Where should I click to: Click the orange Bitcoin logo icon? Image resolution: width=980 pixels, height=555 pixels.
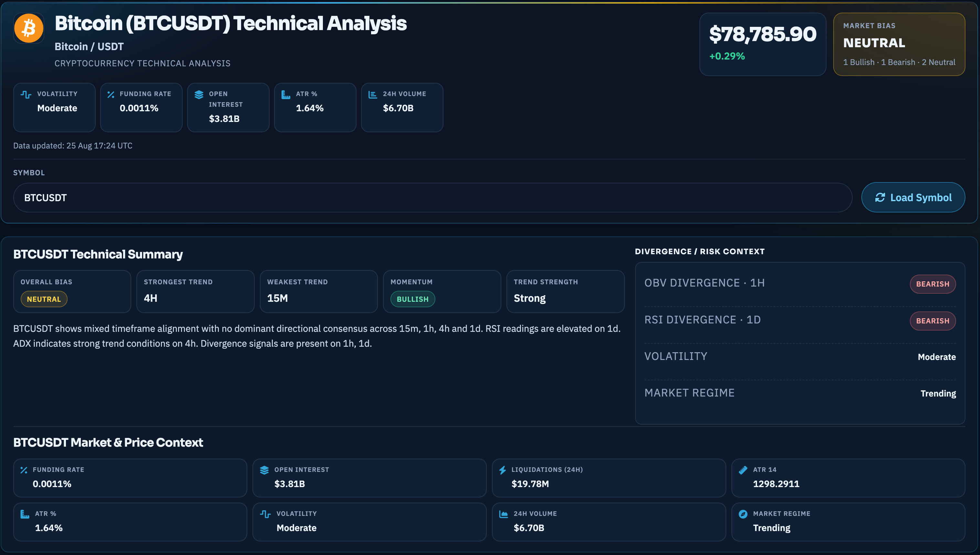pos(28,28)
